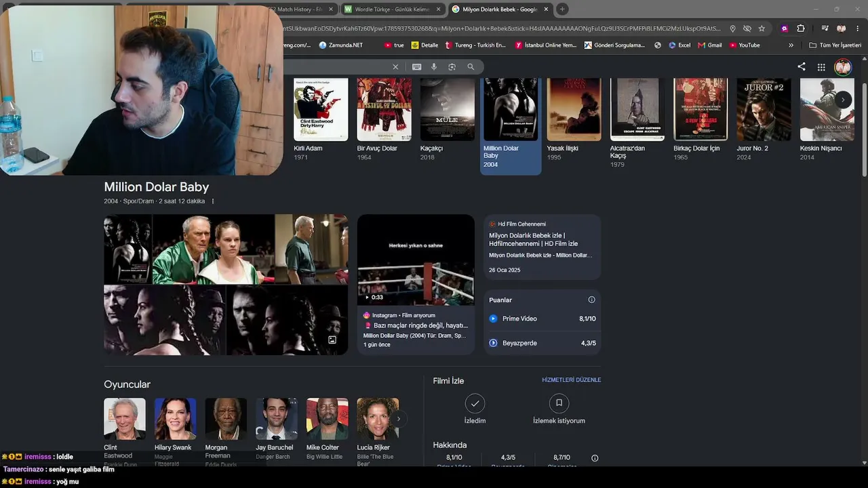This screenshot has width=868, height=488.
Task: Open Clint Eastwood cast entry
Action: click(125, 432)
